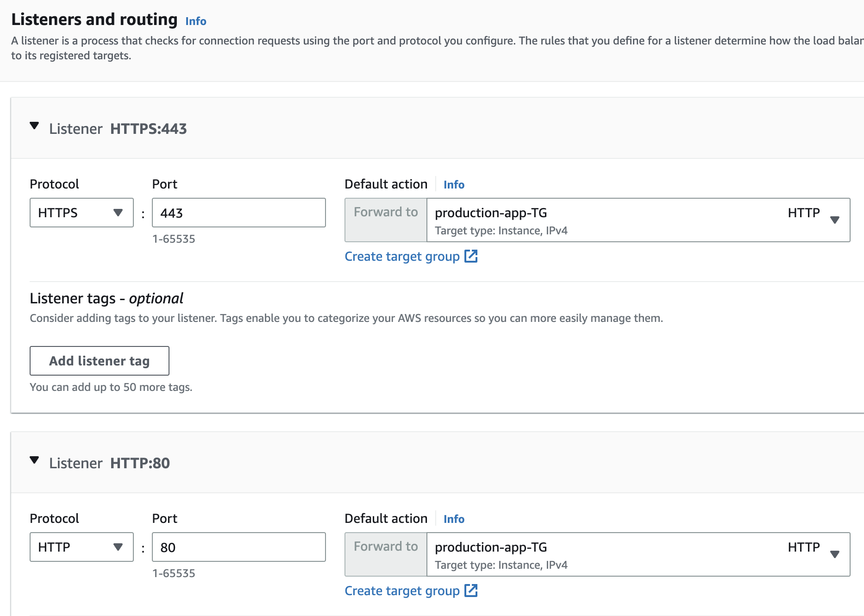Click the port 443 input field

click(238, 213)
